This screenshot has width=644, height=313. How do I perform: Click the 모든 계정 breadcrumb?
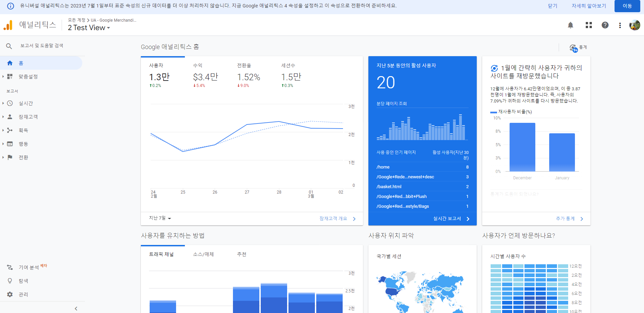pos(77,20)
